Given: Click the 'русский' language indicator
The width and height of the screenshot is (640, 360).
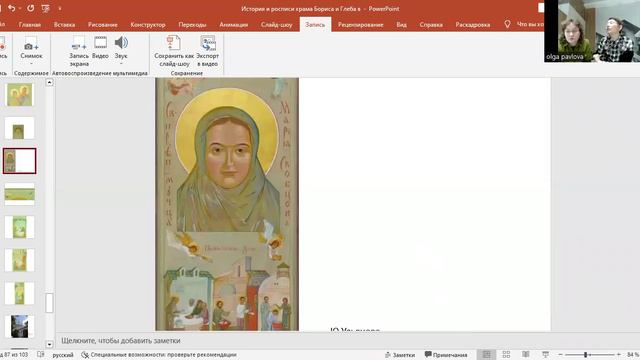Looking at the screenshot, I should (x=63, y=355).
